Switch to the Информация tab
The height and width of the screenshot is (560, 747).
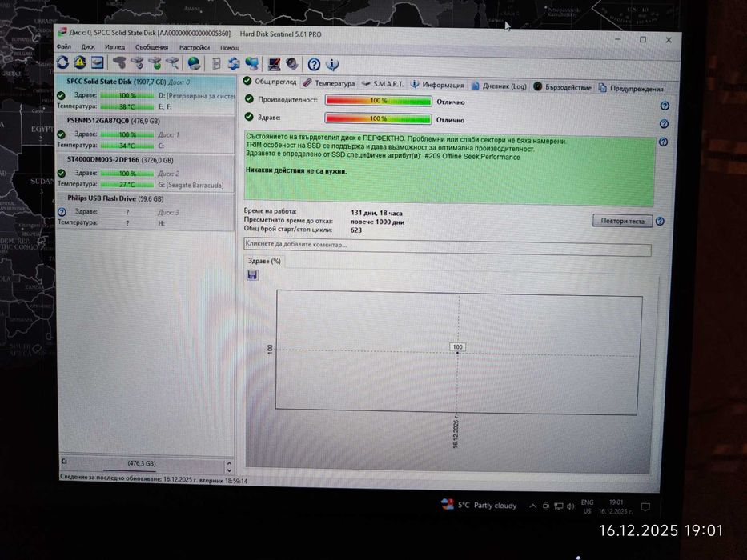(437, 85)
